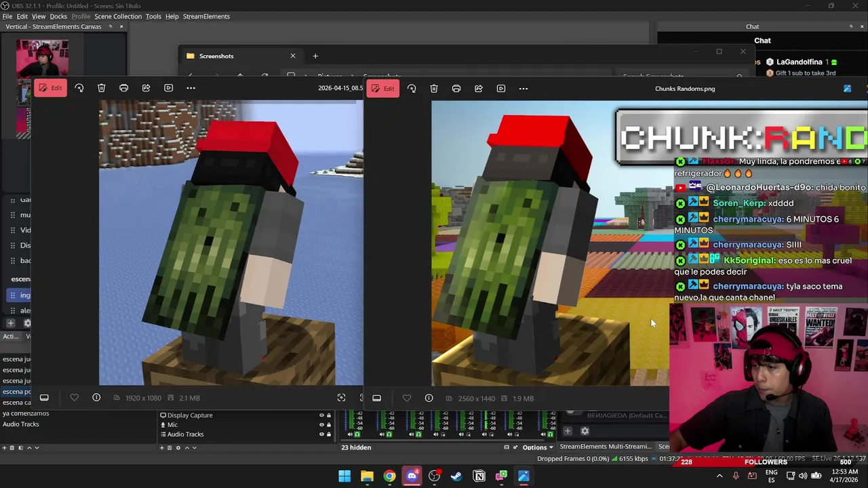Toggle visibility of Mic source
Image resolution: width=868 pixels, height=488 pixels.
pos(321,425)
